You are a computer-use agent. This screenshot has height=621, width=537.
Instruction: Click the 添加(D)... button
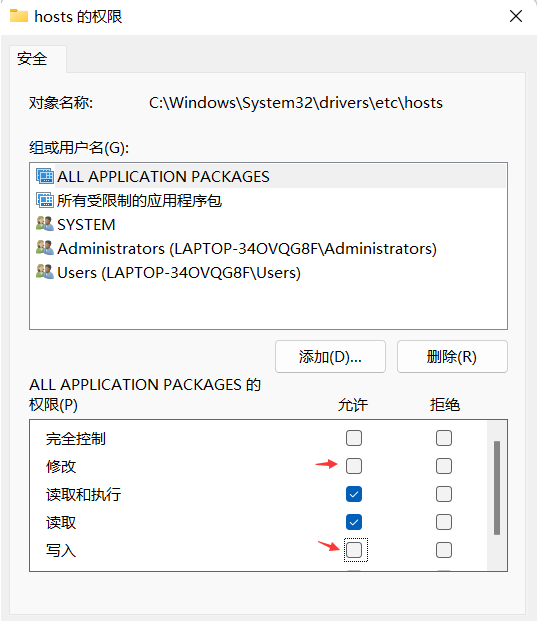(330, 356)
